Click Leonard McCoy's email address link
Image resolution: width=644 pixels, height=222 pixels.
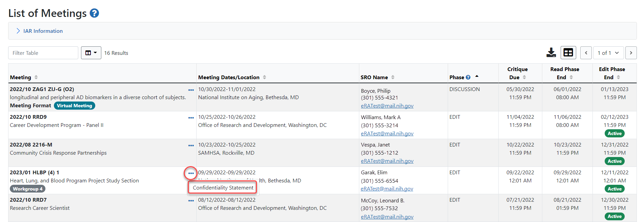387,217
